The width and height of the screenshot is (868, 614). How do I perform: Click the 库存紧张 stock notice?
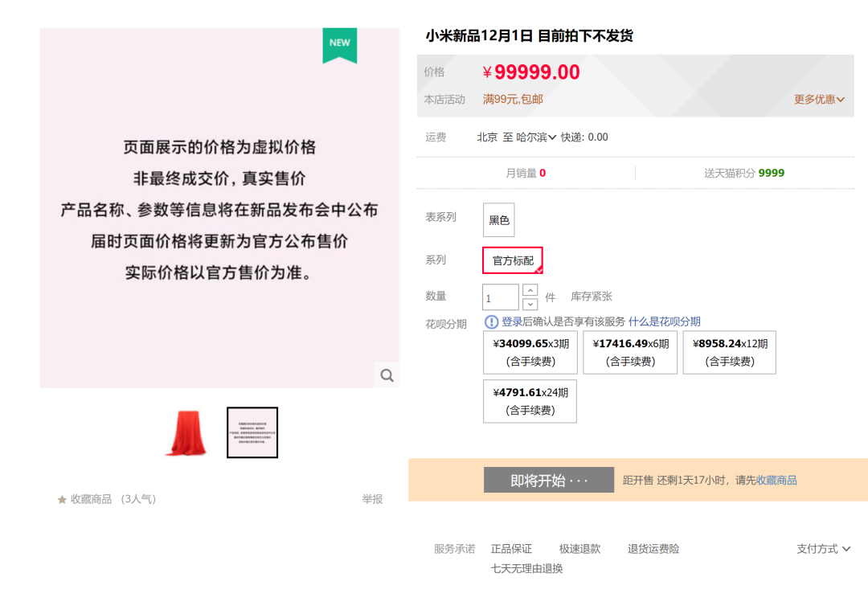592,297
